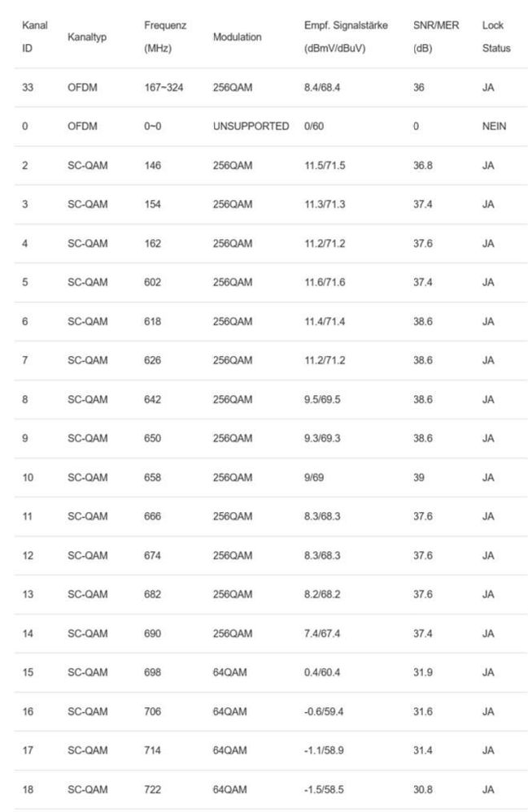Image resolution: width=528 pixels, height=812 pixels.
Task: Click the Kanaltyp column header
Action: click(86, 37)
